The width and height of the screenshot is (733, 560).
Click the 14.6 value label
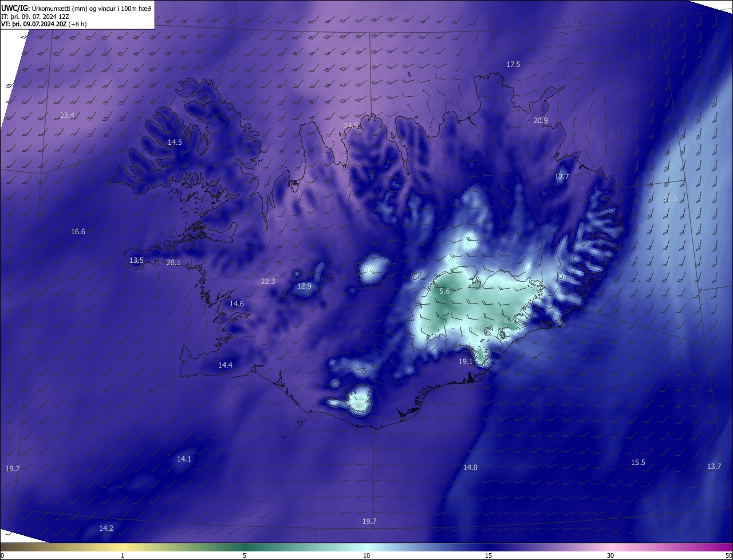tap(237, 304)
